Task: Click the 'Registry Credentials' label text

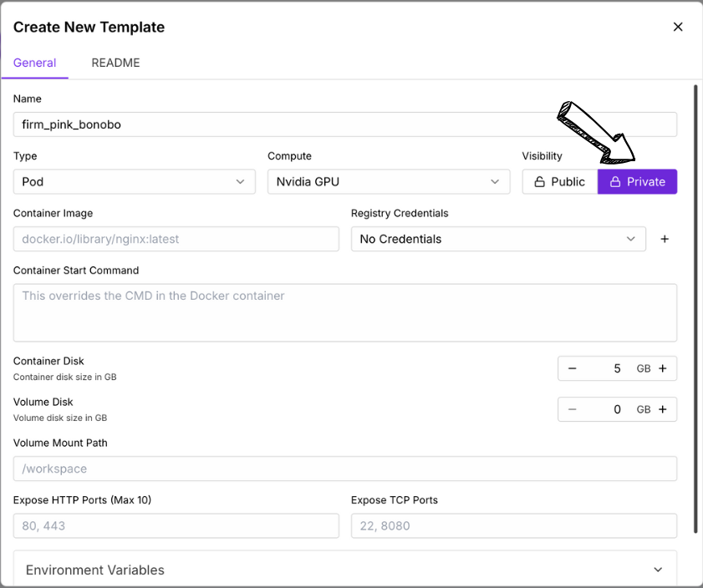Action: pyautogui.click(x=400, y=213)
